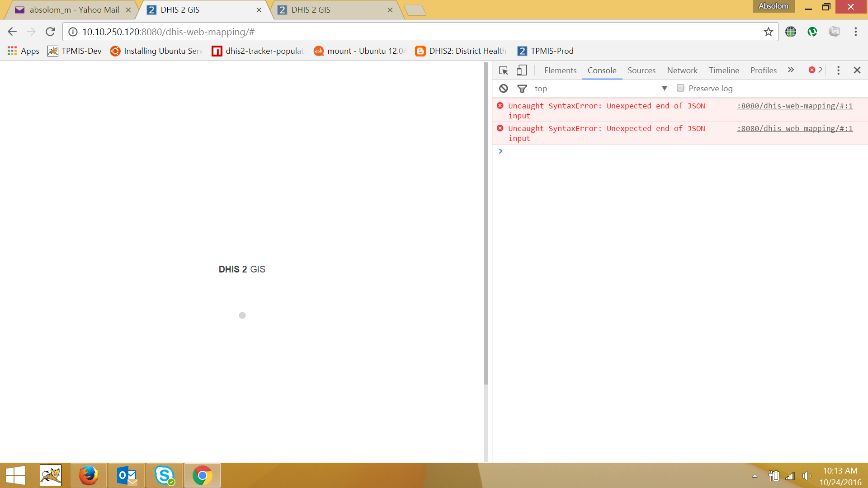Screen dimensions: 868x488
Task: Click the red error count indicator
Action: [816, 70]
